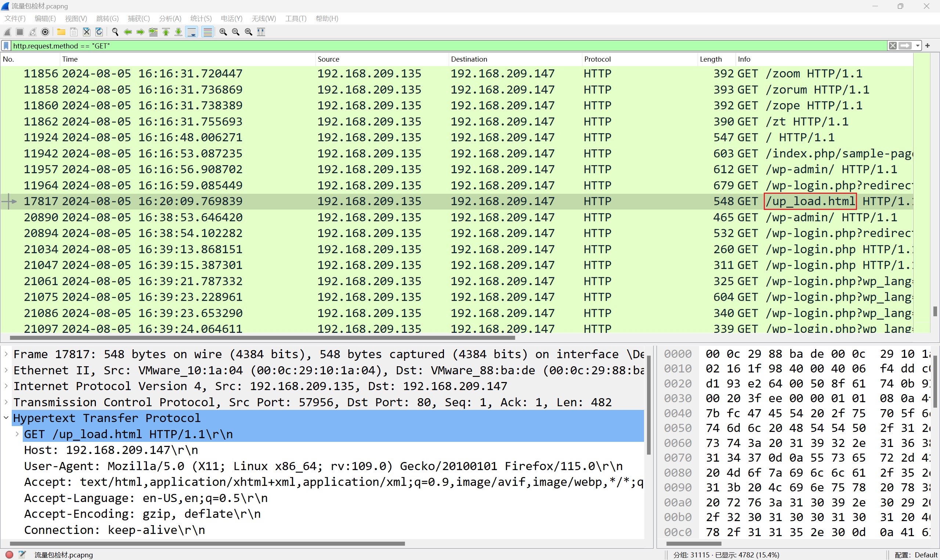
Task: Click the packet list horizontal scrollbar
Action: 263,338
